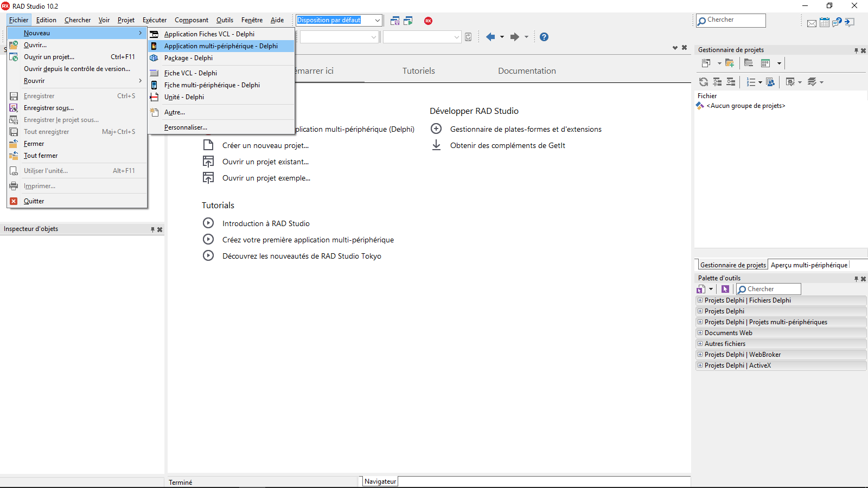
Task: Pin the Inspecteur d'objets panel
Action: [152, 229]
